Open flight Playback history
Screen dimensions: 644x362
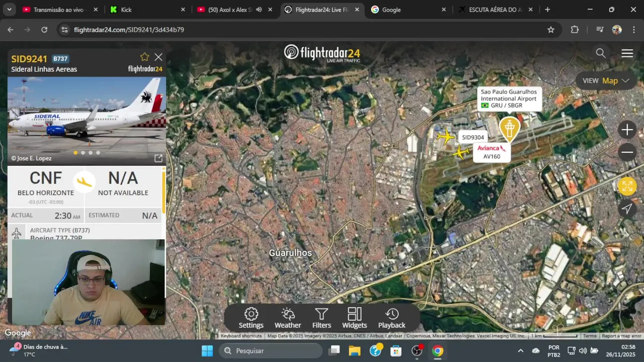[x=391, y=318]
